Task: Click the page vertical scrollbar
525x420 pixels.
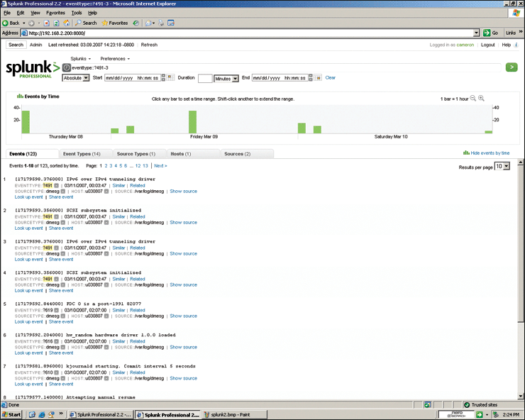Action: coord(520,280)
